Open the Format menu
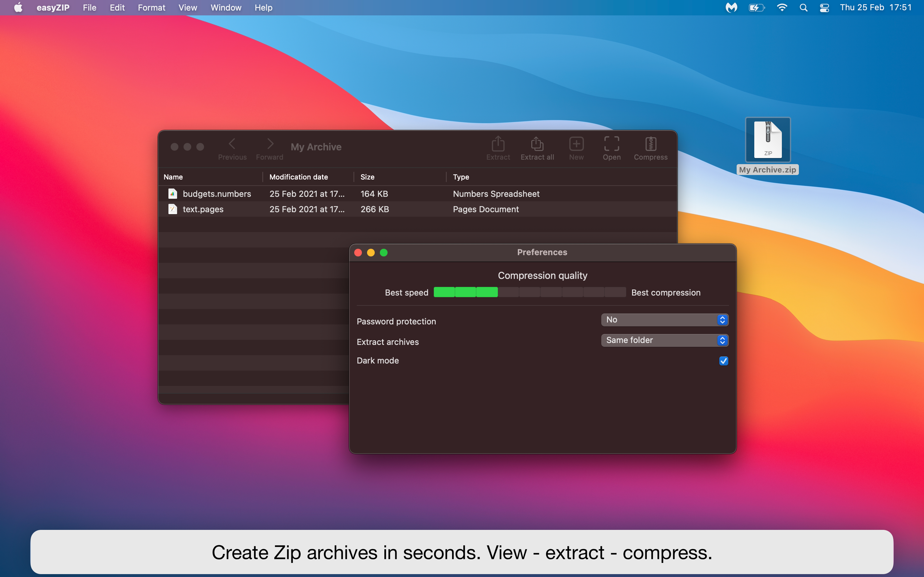Screen dimensions: 924x577 [151, 8]
